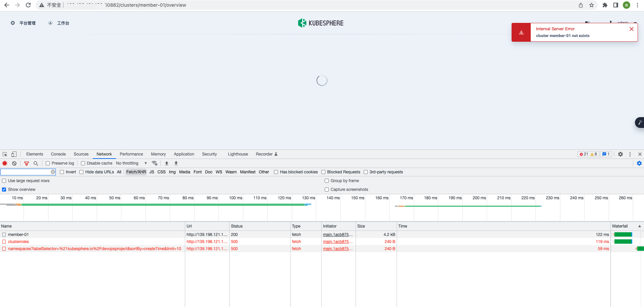The image size is (644, 307).
Task: Open the No throttling dropdown
Action: pyautogui.click(x=131, y=163)
